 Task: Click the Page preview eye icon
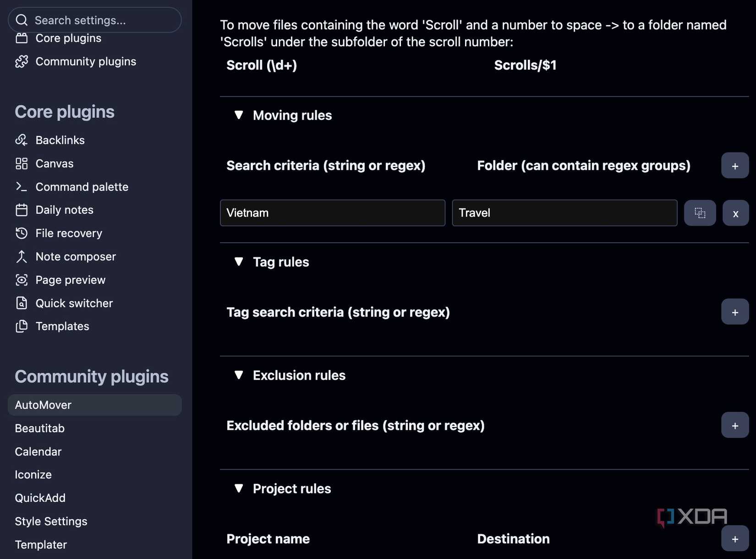22,280
